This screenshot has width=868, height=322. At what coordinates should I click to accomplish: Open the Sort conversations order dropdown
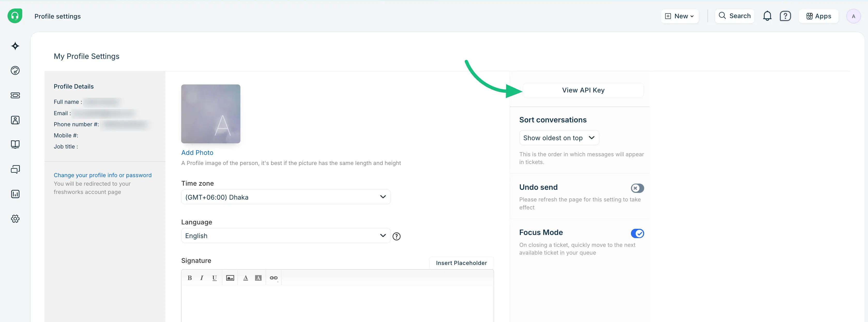click(559, 138)
